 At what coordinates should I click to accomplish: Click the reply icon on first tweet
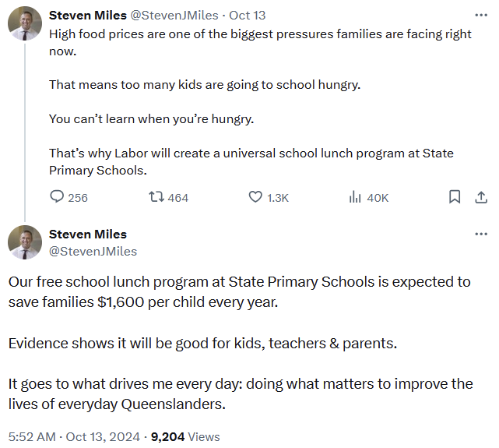point(57,198)
